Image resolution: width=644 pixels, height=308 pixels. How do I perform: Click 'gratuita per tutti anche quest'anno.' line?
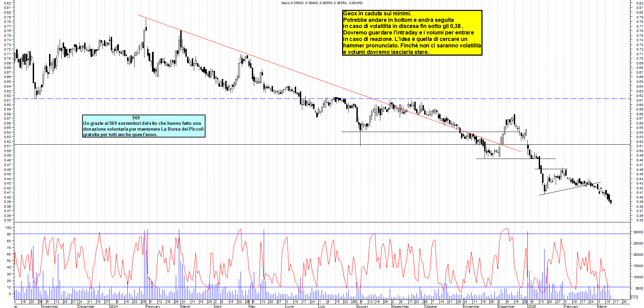coord(120,134)
